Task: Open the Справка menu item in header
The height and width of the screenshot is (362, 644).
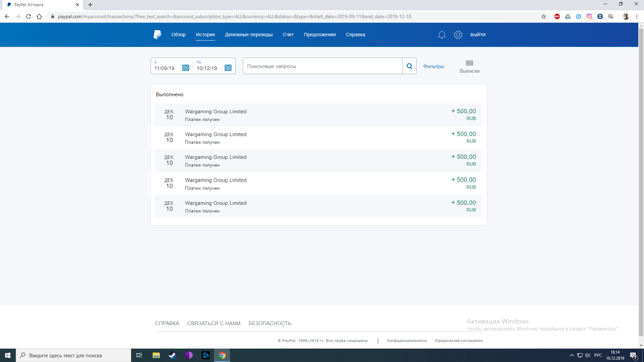Action: pos(356,35)
